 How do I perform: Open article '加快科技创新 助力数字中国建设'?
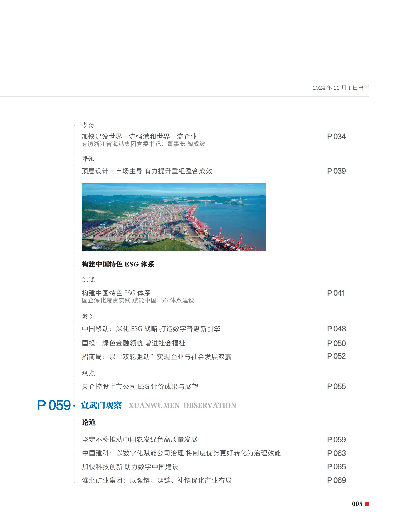coord(130,467)
